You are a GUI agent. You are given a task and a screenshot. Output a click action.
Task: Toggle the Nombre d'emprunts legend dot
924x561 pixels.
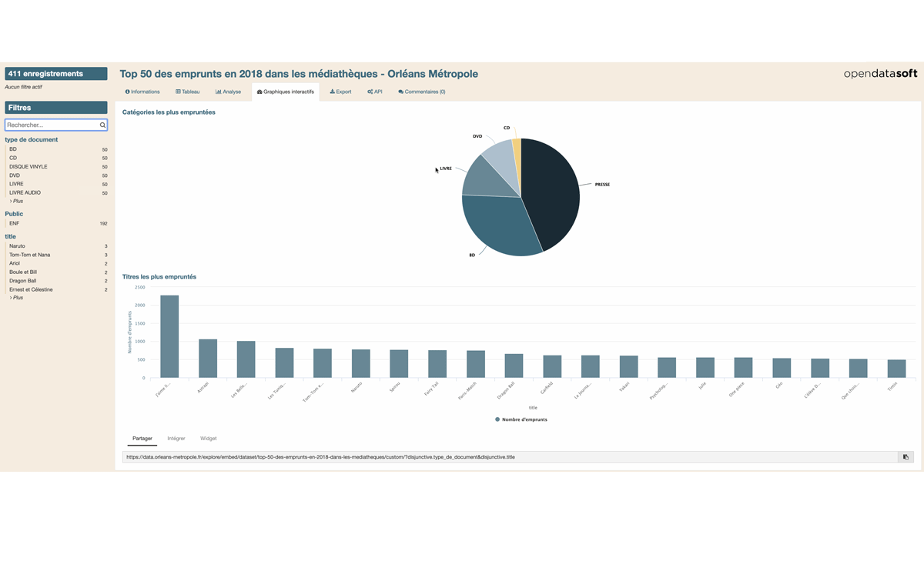tap(497, 419)
